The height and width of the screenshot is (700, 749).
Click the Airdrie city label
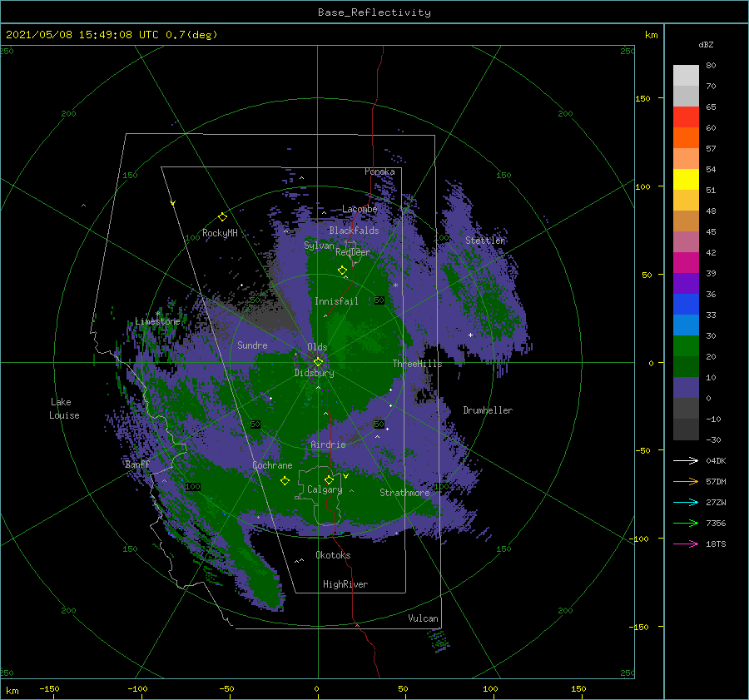point(328,444)
